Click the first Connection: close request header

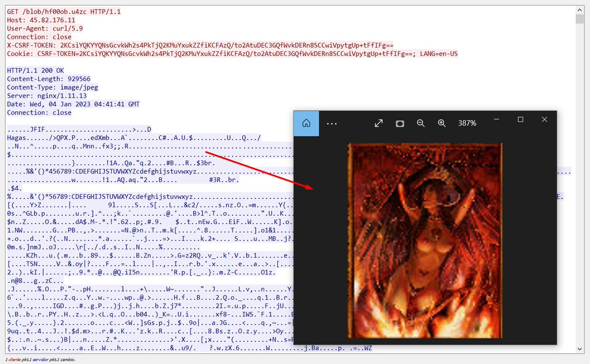(39, 37)
